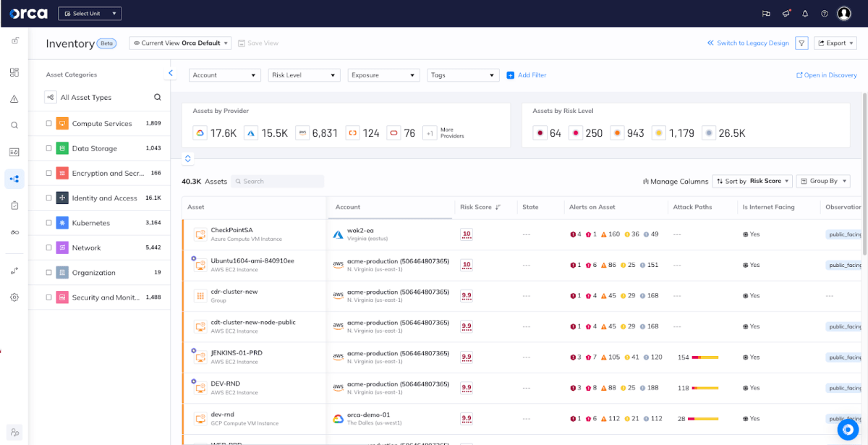Open the alerts triangle icon in sidebar

tap(14, 98)
